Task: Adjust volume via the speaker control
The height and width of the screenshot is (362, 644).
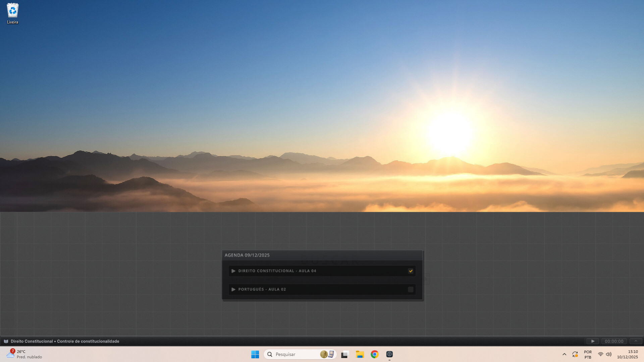Action: pyautogui.click(x=609, y=354)
